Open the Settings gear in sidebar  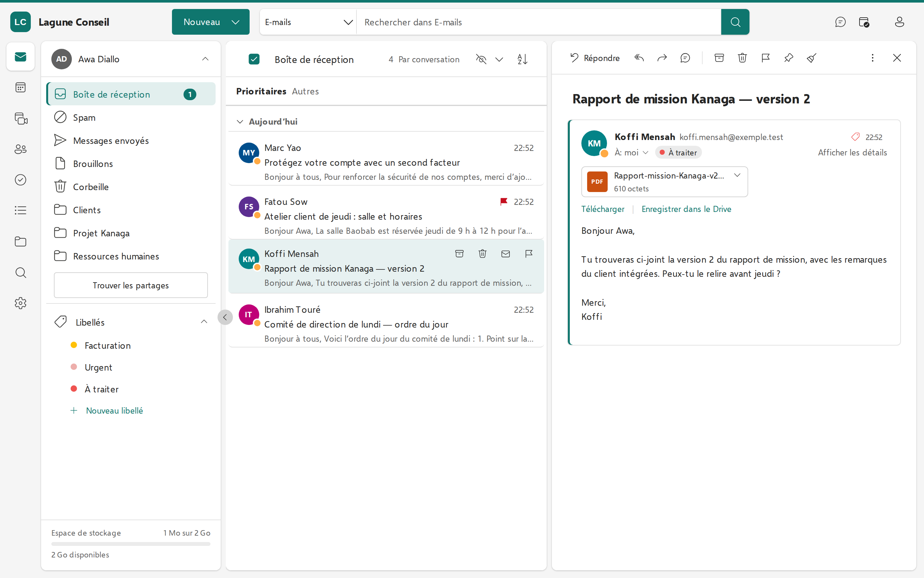pyautogui.click(x=21, y=303)
